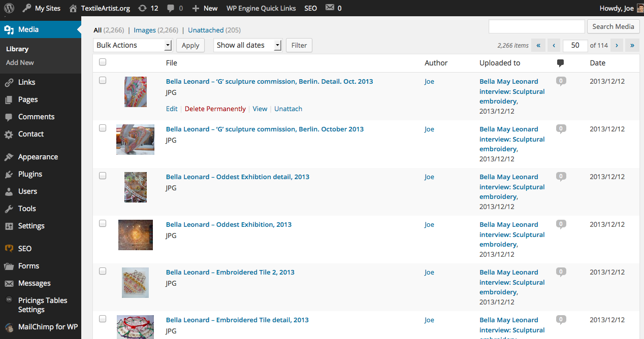Go to previous page arrow
This screenshot has width=644, height=339.
click(x=554, y=45)
